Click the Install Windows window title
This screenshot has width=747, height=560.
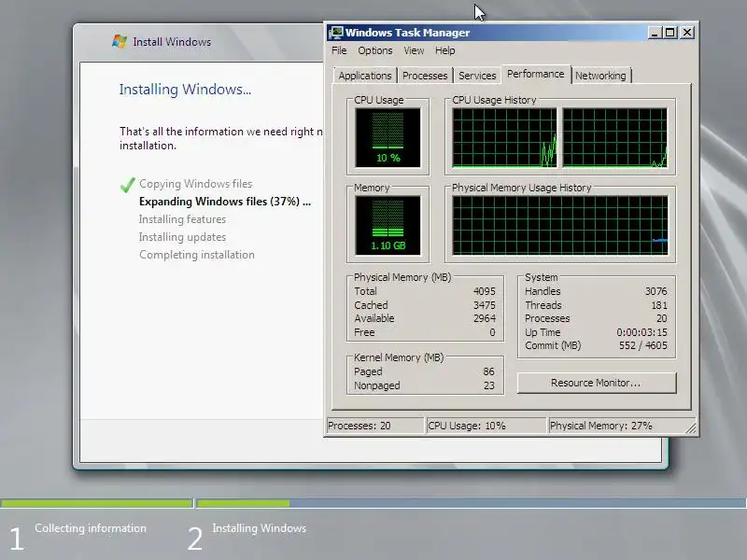pyautogui.click(x=172, y=42)
